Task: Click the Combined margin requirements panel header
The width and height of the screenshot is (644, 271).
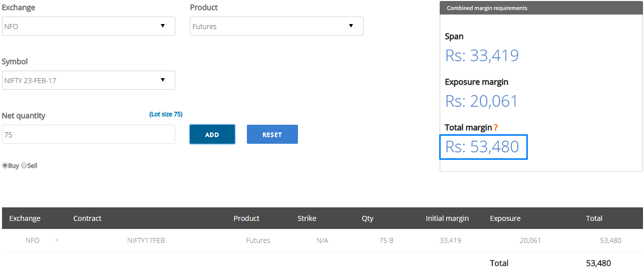Action: [x=541, y=8]
